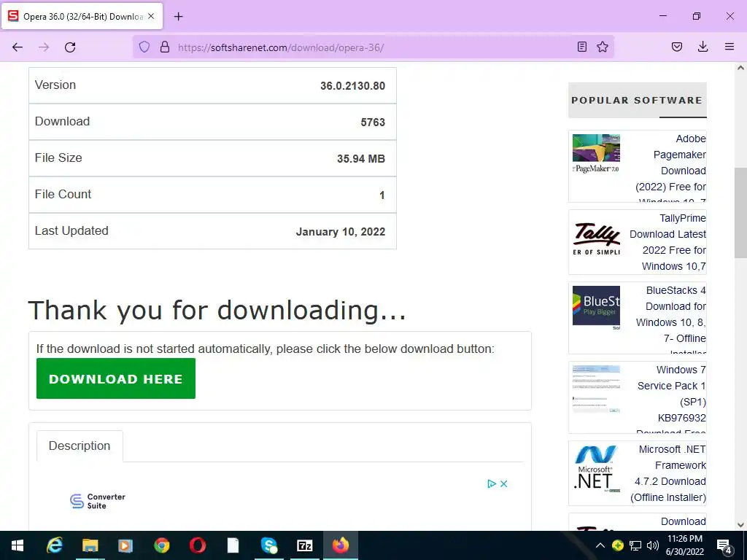
Task: Close the Opera 36.0 tab
Action: pyautogui.click(x=151, y=16)
